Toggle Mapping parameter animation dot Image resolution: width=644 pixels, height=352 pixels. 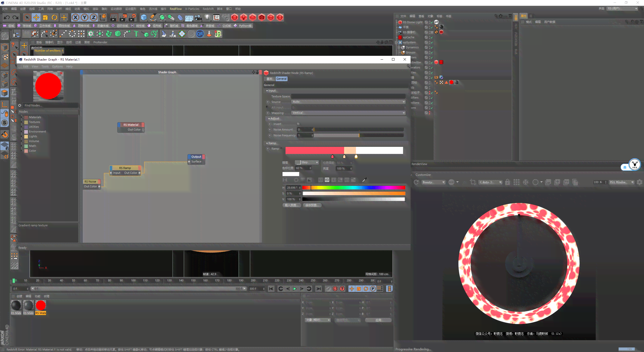point(268,113)
